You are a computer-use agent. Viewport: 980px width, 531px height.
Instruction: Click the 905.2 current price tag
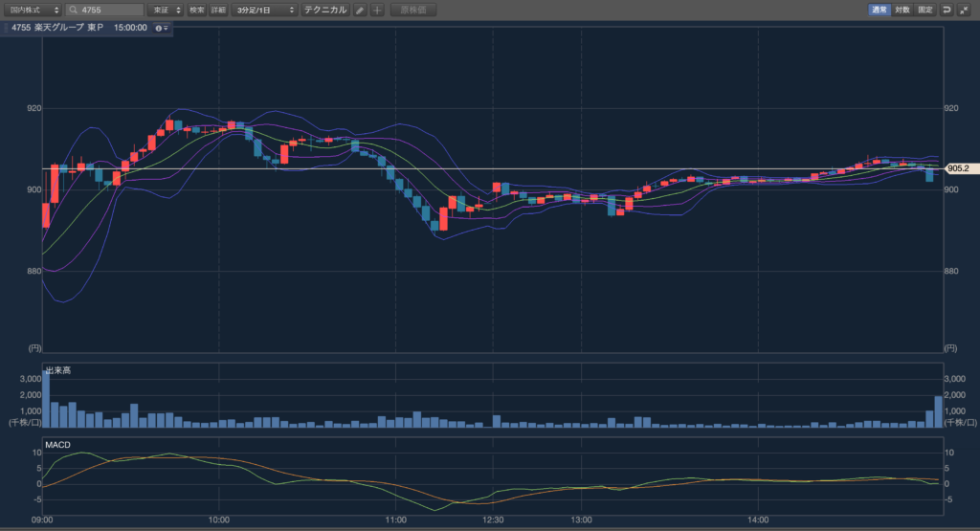pos(959,168)
